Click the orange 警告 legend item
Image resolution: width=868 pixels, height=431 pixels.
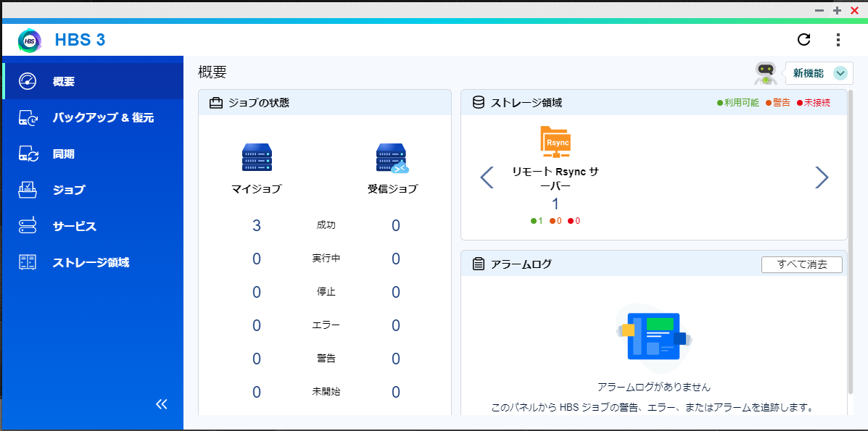pos(778,103)
